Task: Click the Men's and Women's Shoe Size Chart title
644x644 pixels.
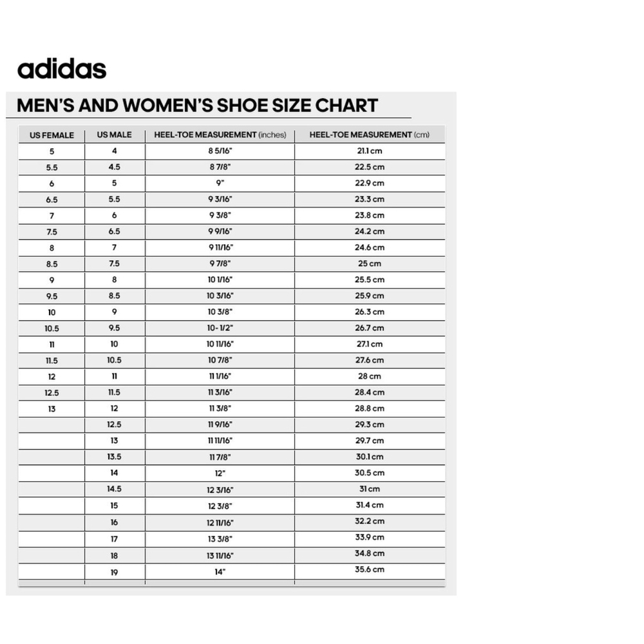Action: click(197, 105)
